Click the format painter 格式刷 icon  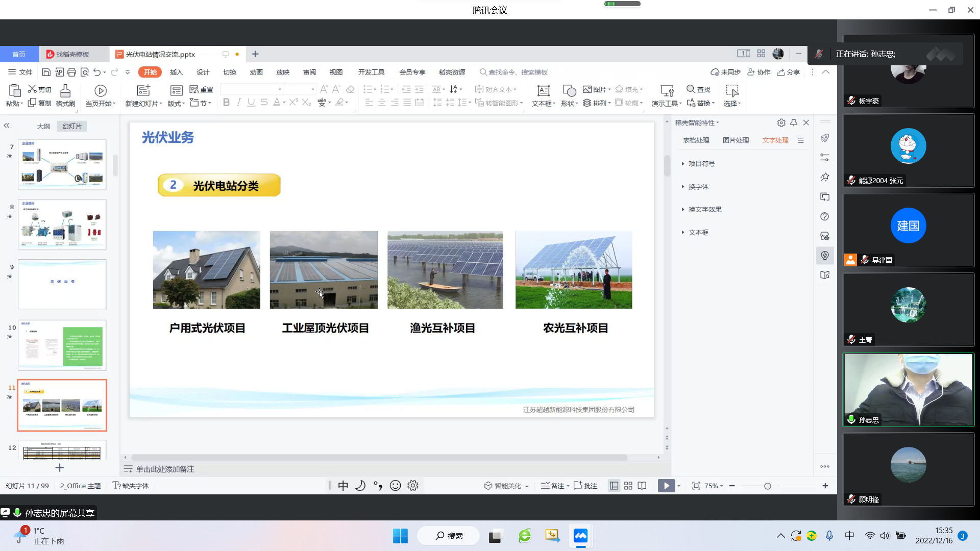(x=65, y=91)
